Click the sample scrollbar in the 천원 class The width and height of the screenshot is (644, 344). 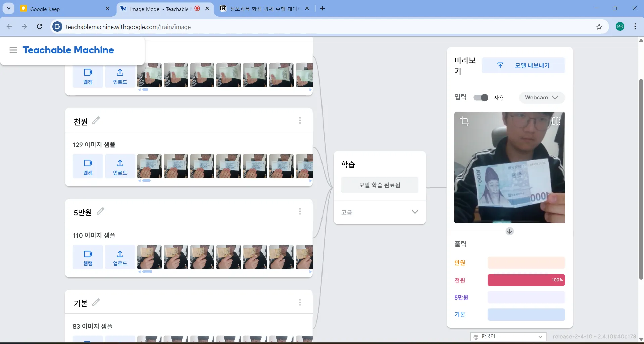(x=146, y=181)
